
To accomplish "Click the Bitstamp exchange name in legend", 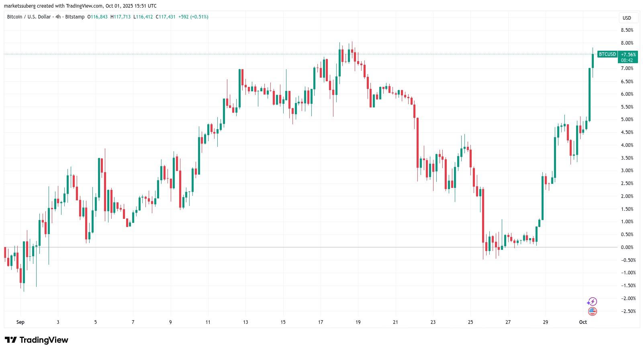I will (x=75, y=17).
